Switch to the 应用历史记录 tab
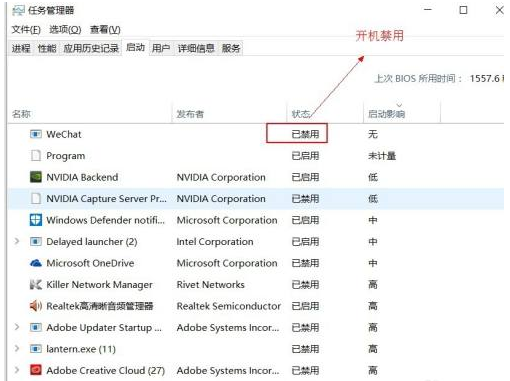Screen dimensions: 510x381 [91, 48]
